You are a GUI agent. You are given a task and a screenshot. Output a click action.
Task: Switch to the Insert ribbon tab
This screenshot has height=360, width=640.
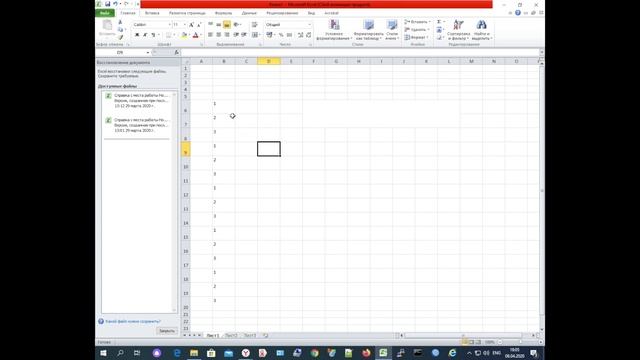pyautogui.click(x=152, y=13)
